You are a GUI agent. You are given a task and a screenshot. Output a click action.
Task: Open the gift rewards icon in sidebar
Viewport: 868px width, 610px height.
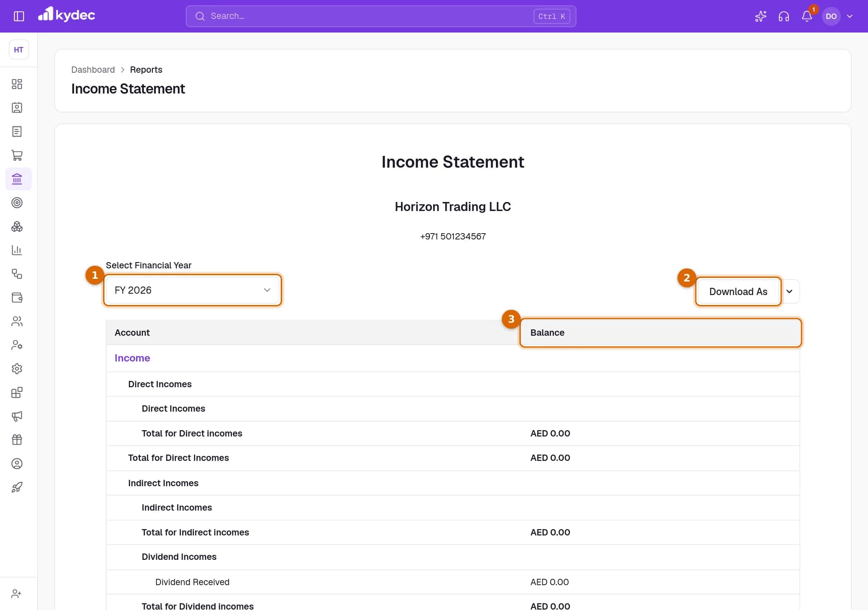pos(17,440)
